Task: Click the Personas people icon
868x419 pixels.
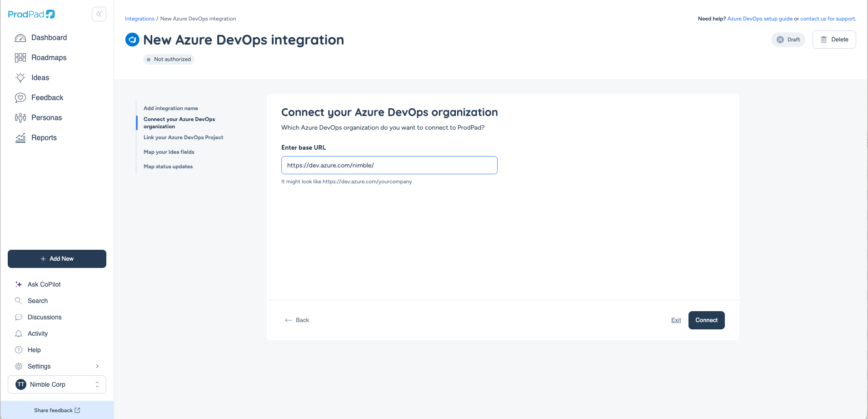Action: click(20, 118)
